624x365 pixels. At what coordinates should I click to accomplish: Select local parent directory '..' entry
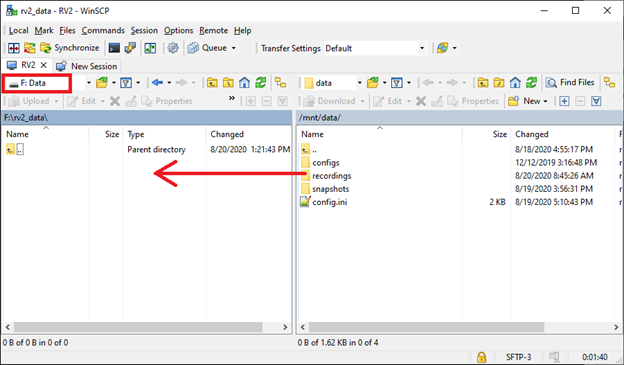pyautogui.click(x=15, y=150)
